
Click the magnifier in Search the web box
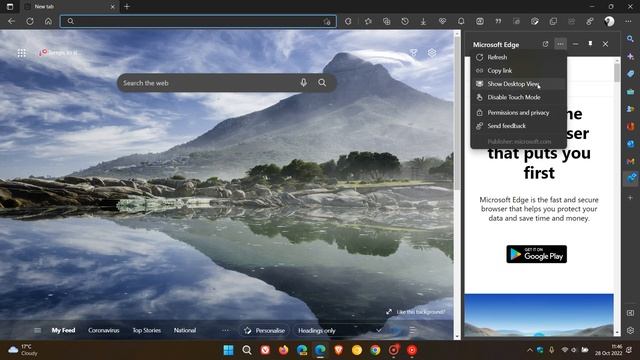[x=322, y=83]
